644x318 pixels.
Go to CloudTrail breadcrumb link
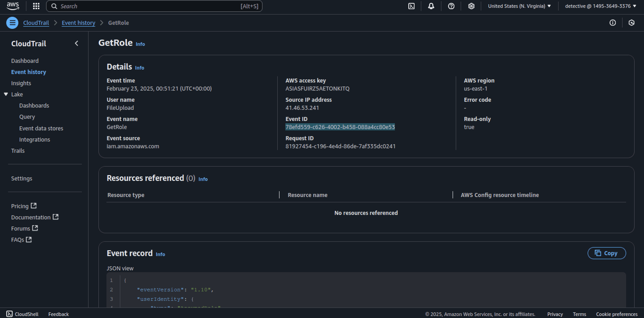36,23
